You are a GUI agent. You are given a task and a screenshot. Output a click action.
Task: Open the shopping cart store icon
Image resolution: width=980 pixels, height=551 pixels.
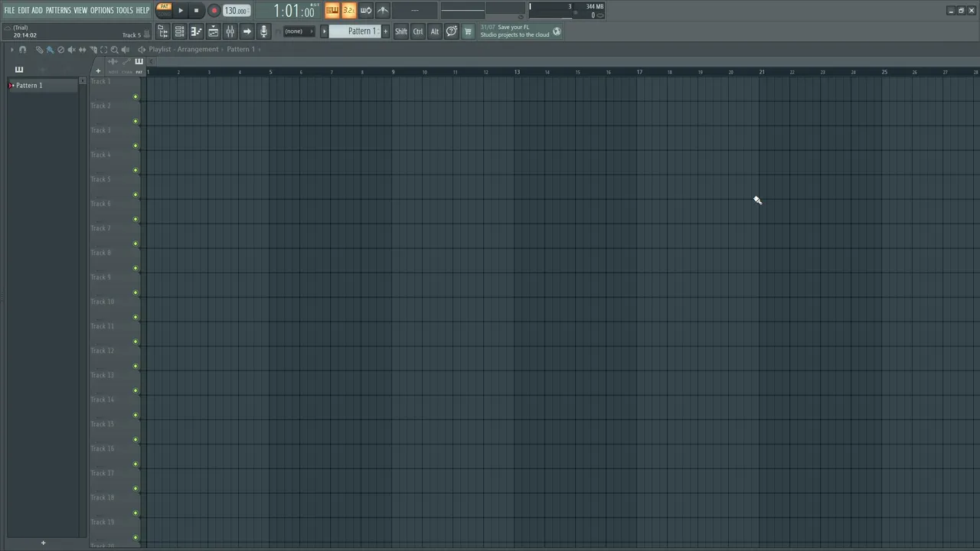point(468,31)
